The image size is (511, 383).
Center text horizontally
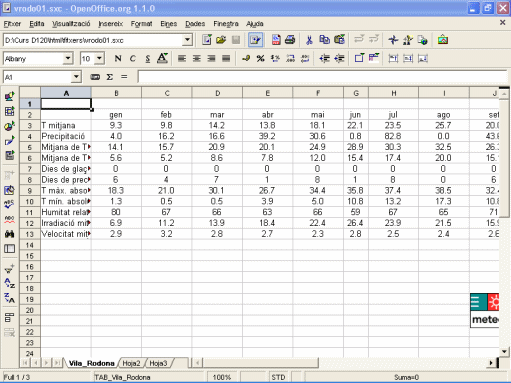197,59
